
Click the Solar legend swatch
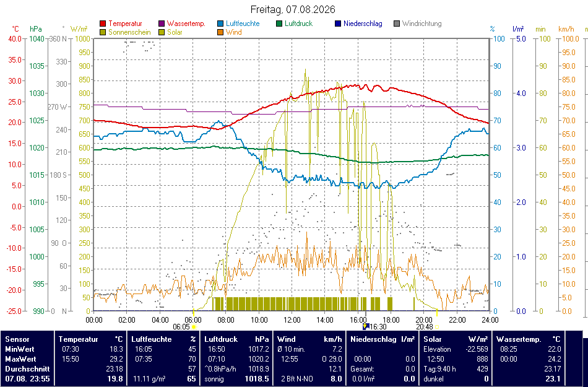coord(162,32)
